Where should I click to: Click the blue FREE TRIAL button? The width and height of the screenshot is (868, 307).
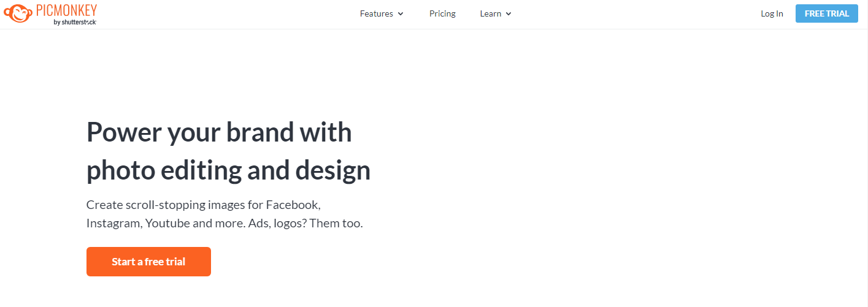click(x=827, y=13)
